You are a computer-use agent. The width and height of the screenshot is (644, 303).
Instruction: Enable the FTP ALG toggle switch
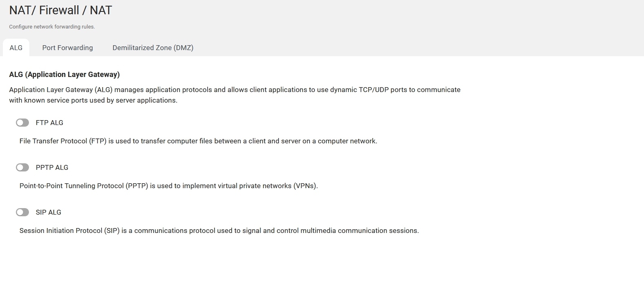click(x=22, y=123)
